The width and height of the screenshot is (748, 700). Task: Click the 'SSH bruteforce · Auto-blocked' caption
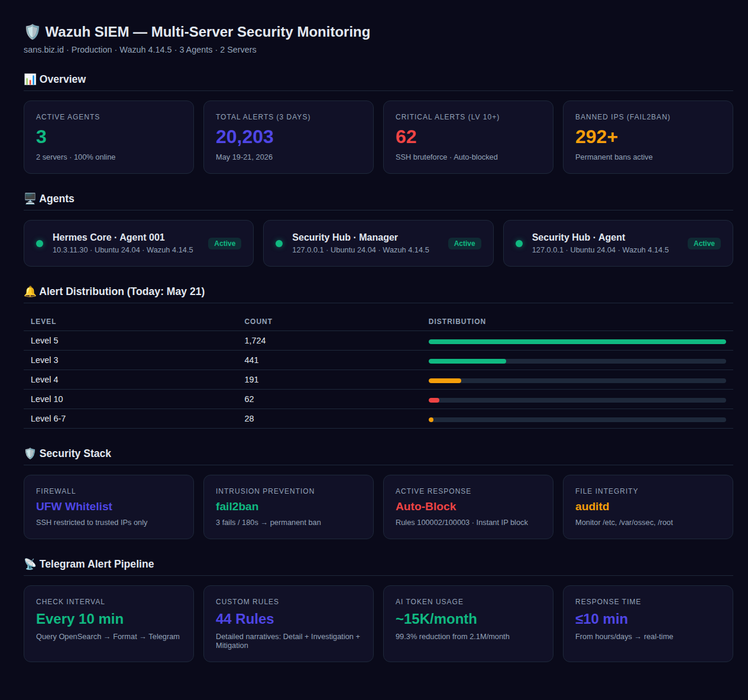(x=446, y=157)
